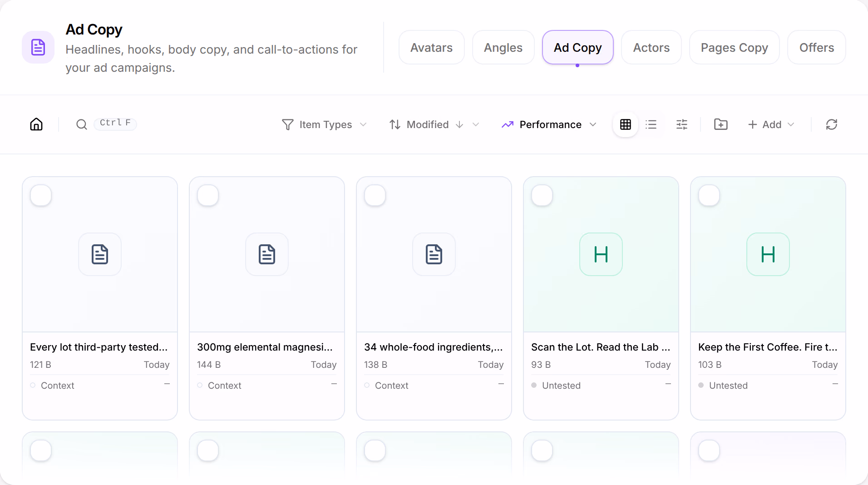Screen dimensions: 868x485
Task: Expand the Item Types filter dropdown
Action: point(363,124)
